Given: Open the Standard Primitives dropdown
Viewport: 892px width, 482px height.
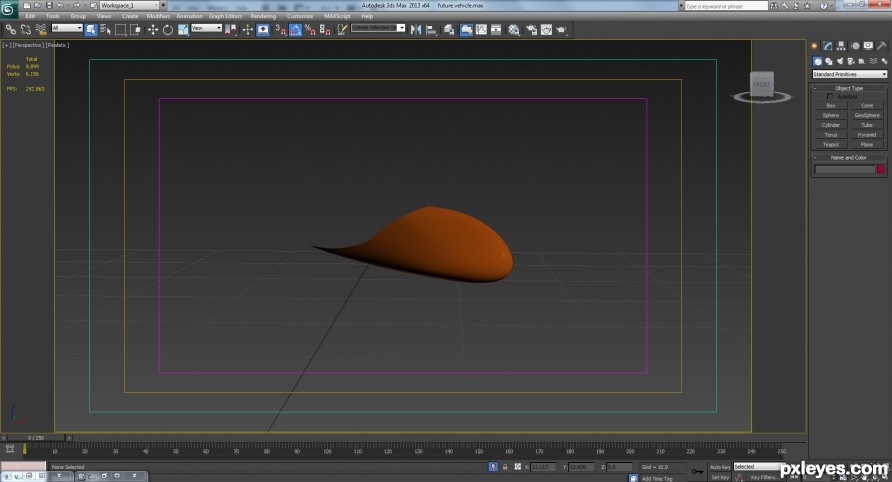Looking at the screenshot, I should (849, 75).
